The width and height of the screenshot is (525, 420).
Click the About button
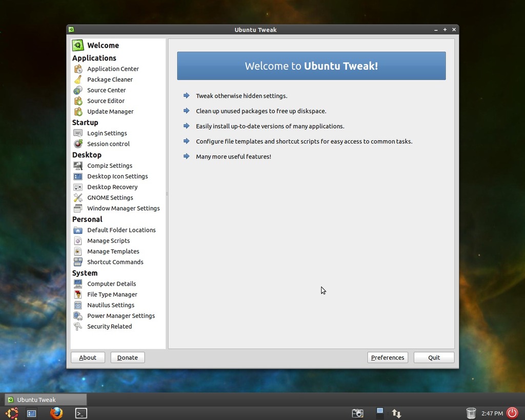pyautogui.click(x=88, y=357)
